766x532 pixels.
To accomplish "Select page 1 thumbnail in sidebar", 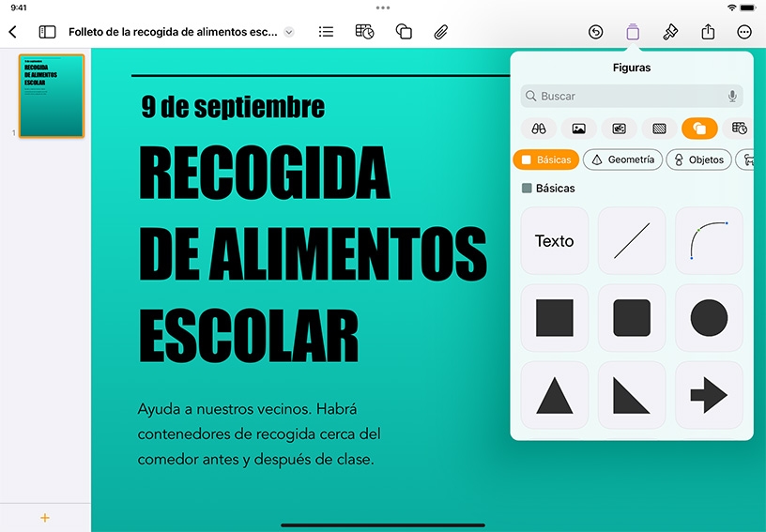I will (x=52, y=96).
